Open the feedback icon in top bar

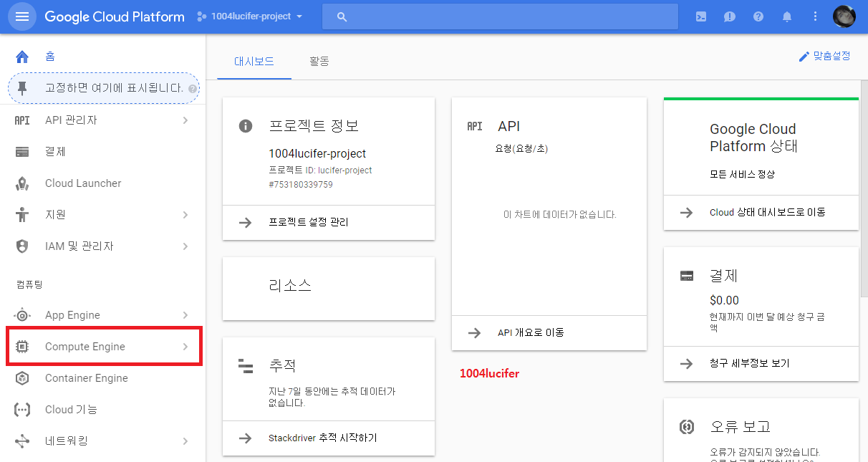click(729, 16)
